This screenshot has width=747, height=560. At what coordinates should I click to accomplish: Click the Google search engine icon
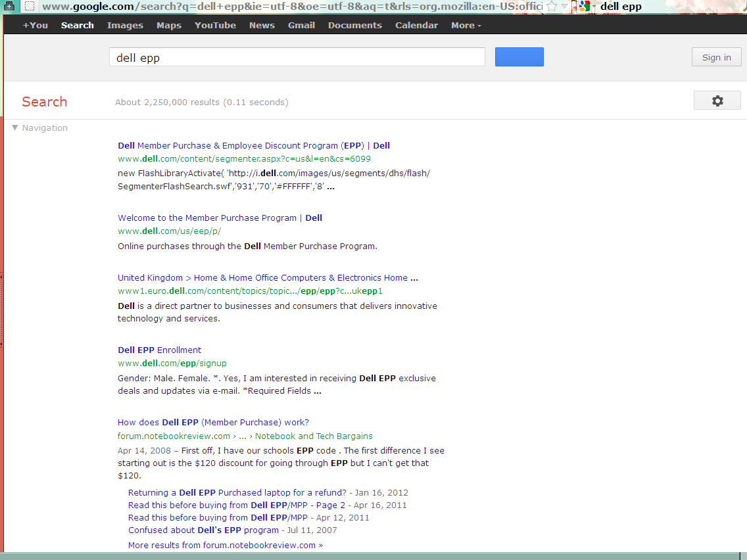point(583,7)
